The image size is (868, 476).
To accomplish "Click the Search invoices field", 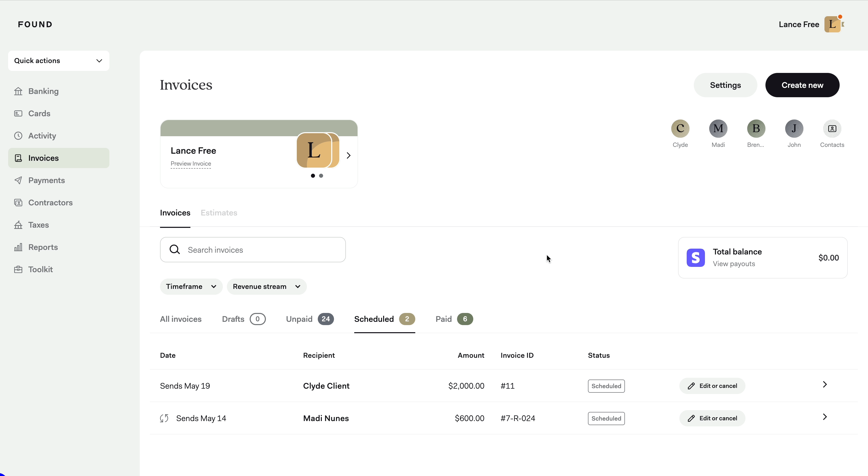I will (x=253, y=250).
